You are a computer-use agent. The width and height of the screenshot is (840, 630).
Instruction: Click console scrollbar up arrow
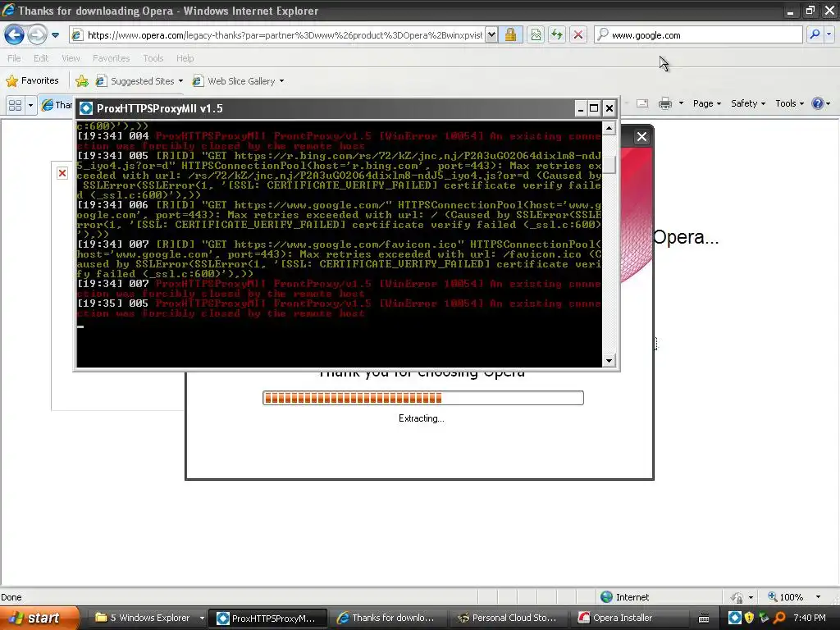(x=609, y=128)
